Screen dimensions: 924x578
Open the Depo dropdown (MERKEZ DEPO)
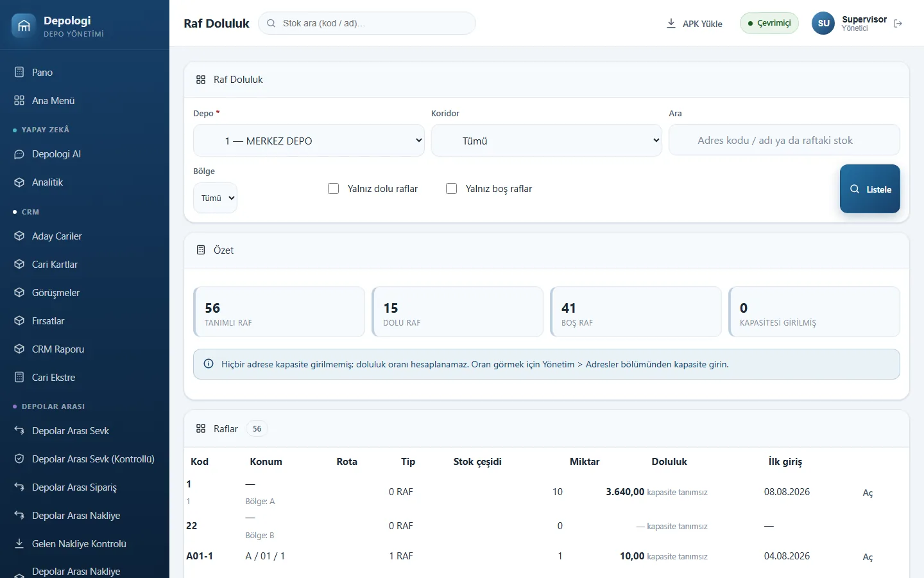point(309,141)
